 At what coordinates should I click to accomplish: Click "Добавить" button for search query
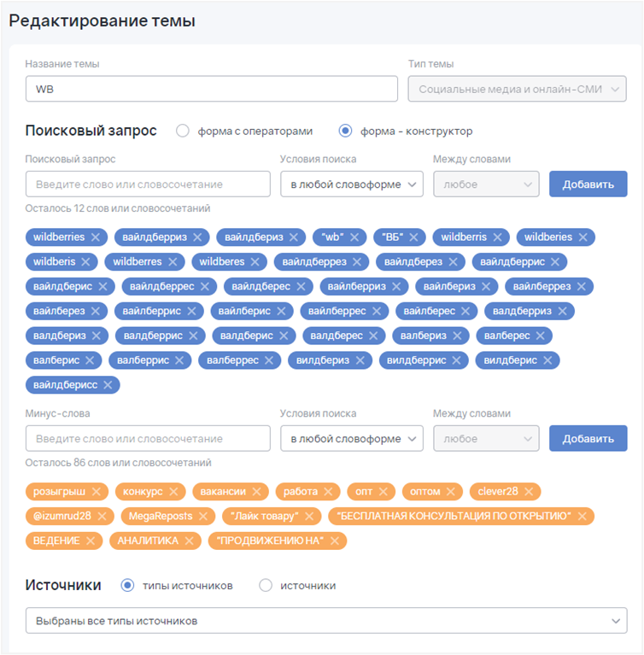(x=588, y=184)
